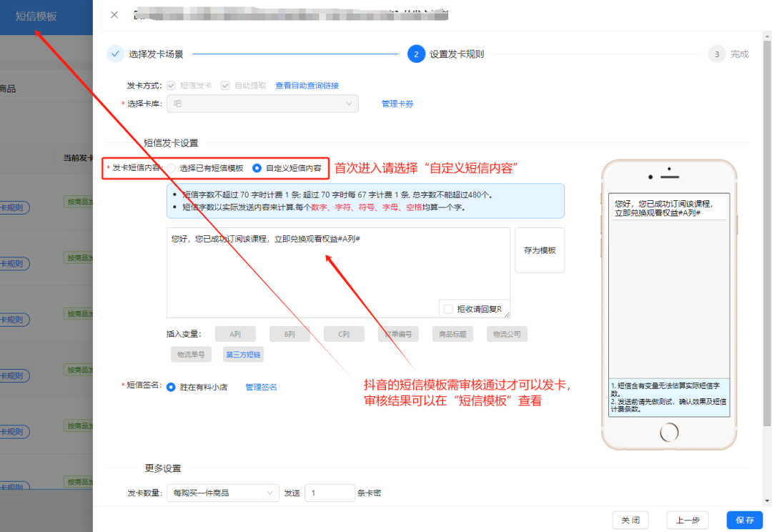Click the step 1 选择发卡场景 check icon
The width and height of the screenshot is (772, 532).
[115, 54]
